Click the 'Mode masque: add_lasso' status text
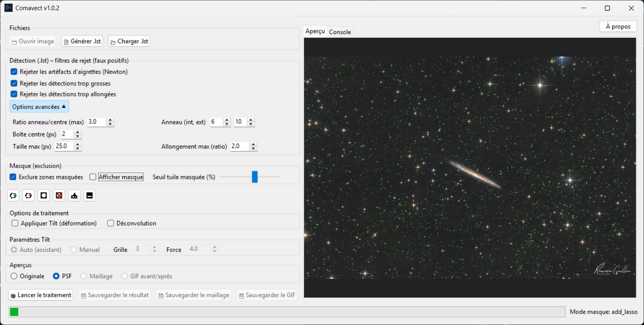 coord(604,312)
